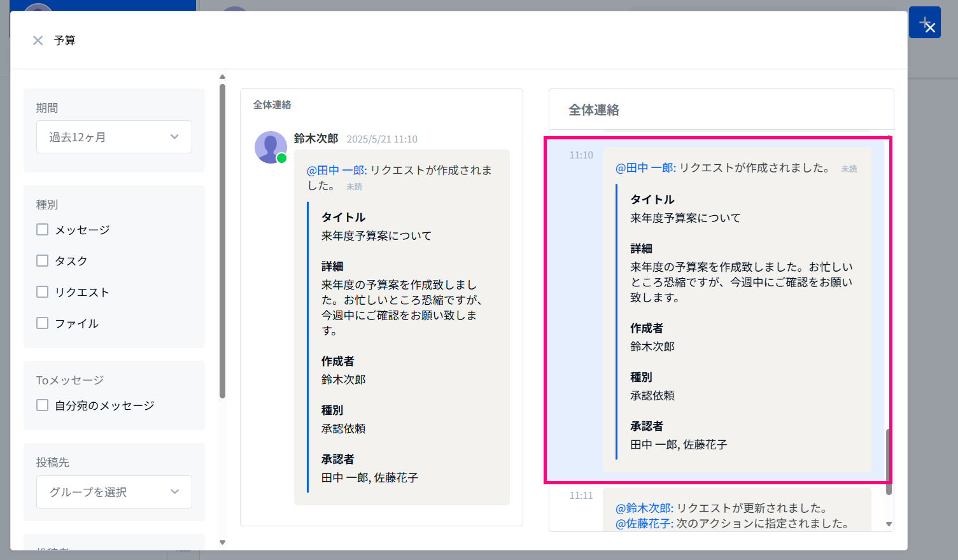Open the 過去12ヶ月 period dropdown
This screenshot has width=958, height=560.
pyautogui.click(x=114, y=136)
